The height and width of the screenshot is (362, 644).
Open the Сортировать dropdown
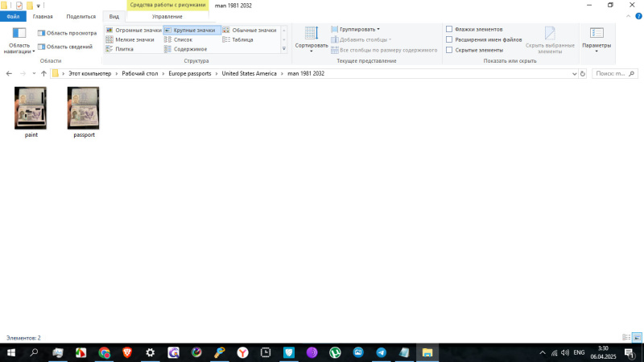(x=312, y=39)
